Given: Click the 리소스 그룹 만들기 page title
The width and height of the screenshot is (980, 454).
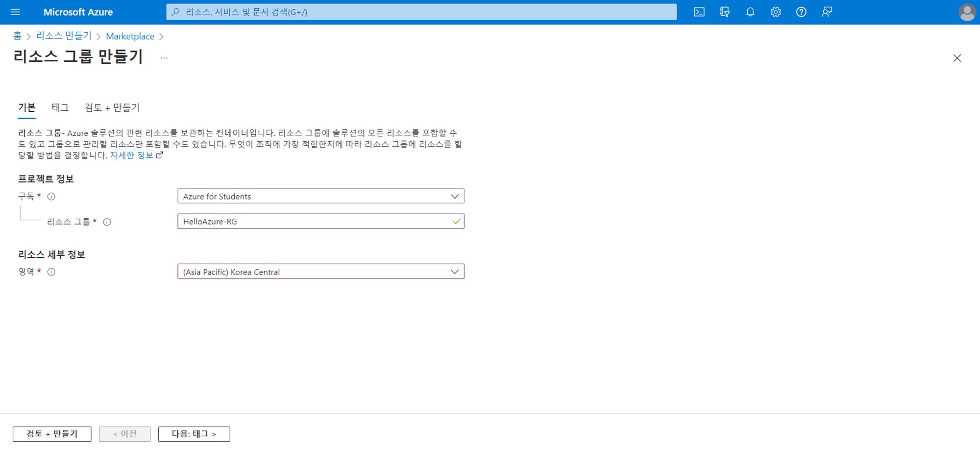Looking at the screenshot, I should click(x=78, y=57).
